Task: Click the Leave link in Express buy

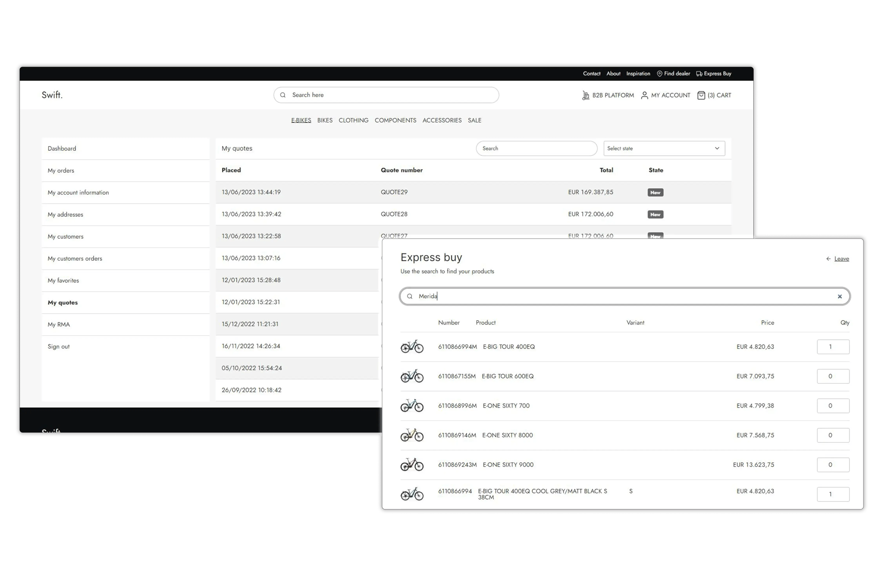Action: click(841, 258)
